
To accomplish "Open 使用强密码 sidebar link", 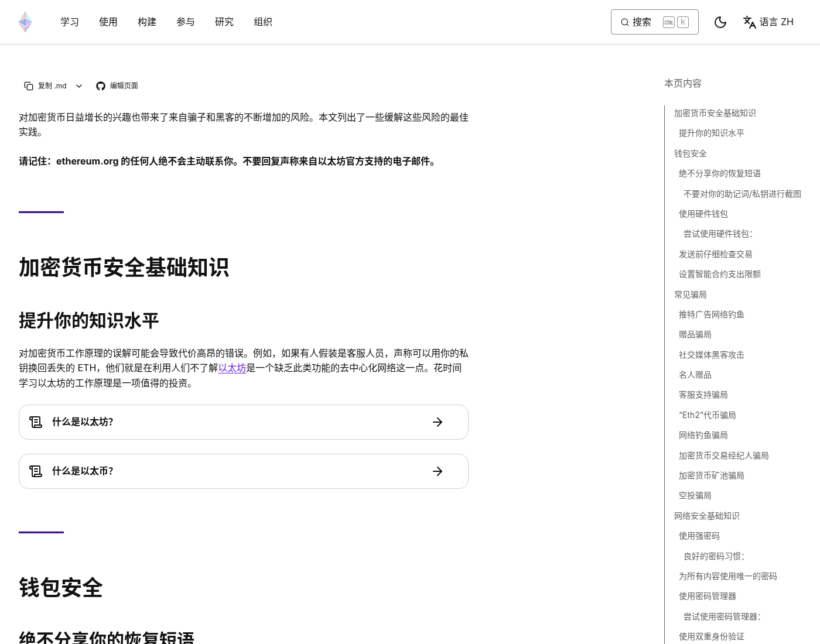I will (699, 536).
